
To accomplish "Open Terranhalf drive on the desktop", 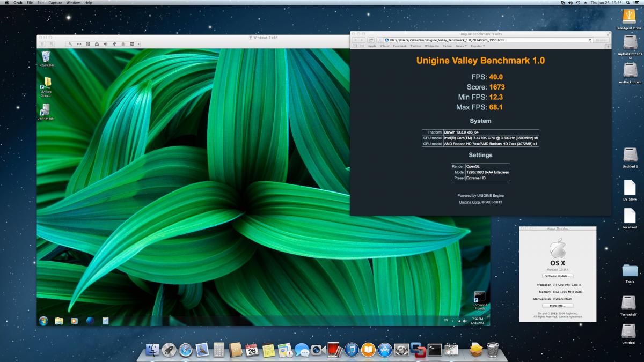I will pos(628,306).
